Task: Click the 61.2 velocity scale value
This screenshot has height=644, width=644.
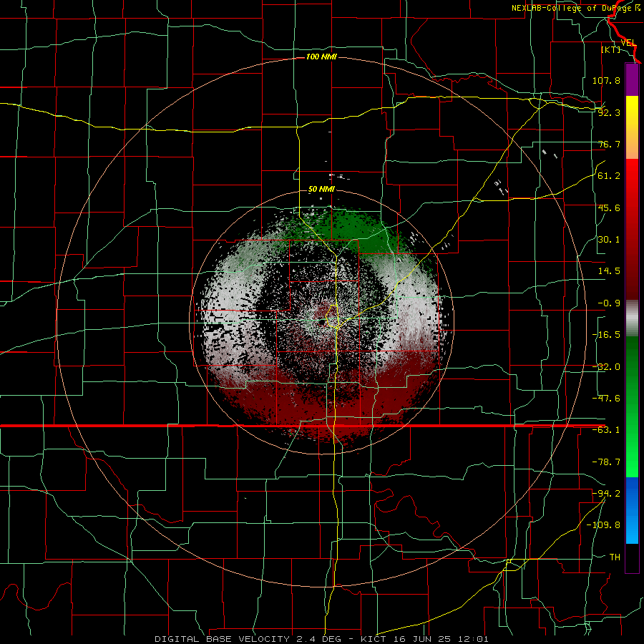Action: pos(609,176)
